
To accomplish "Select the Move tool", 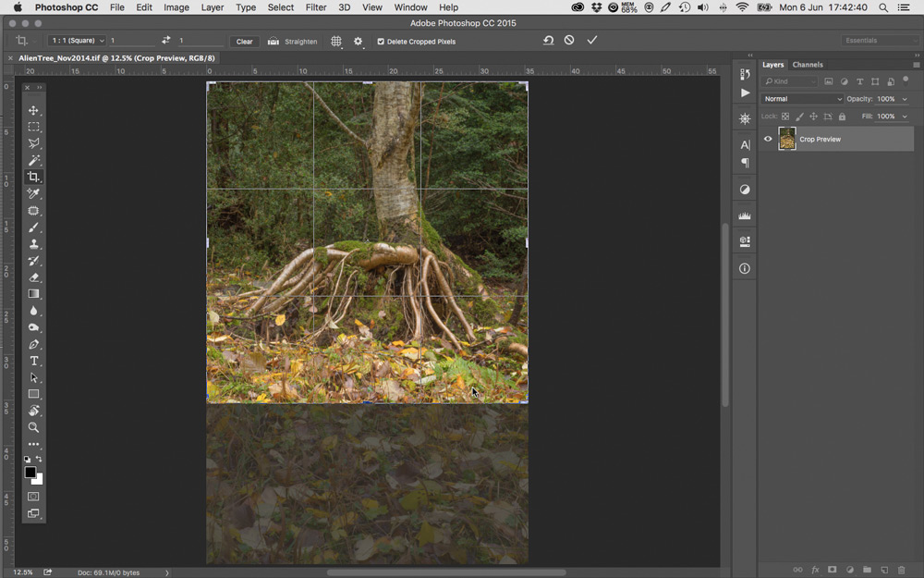I will point(34,110).
